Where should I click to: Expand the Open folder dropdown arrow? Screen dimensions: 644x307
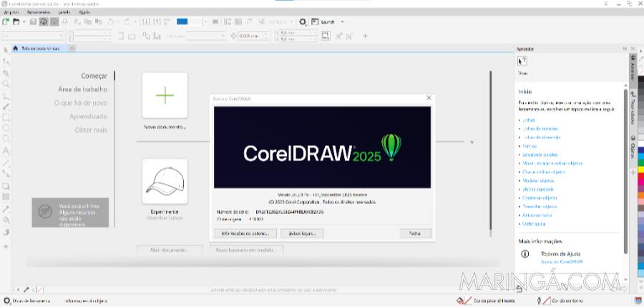point(24,21)
